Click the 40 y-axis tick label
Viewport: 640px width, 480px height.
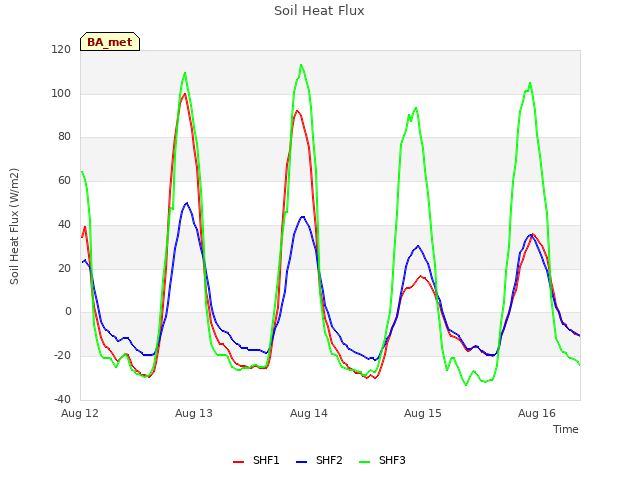pyautogui.click(x=64, y=224)
